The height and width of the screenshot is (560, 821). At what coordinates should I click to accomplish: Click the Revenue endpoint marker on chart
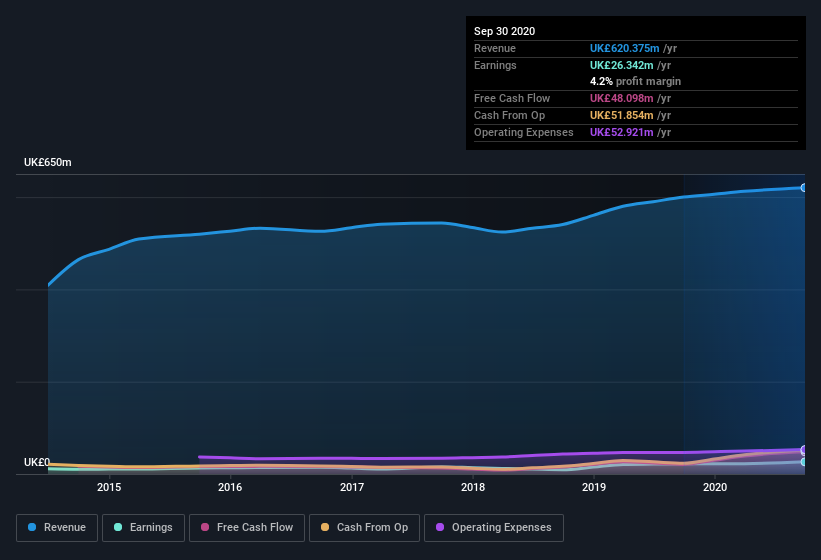coord(804,187)
